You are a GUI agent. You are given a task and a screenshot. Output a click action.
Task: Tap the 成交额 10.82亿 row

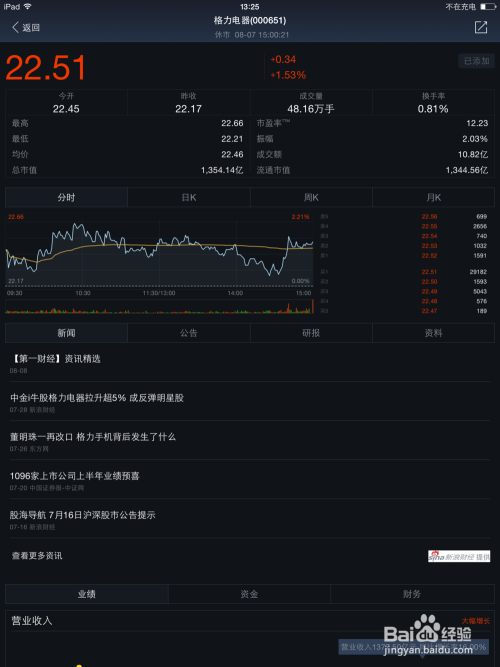[372, 154]
